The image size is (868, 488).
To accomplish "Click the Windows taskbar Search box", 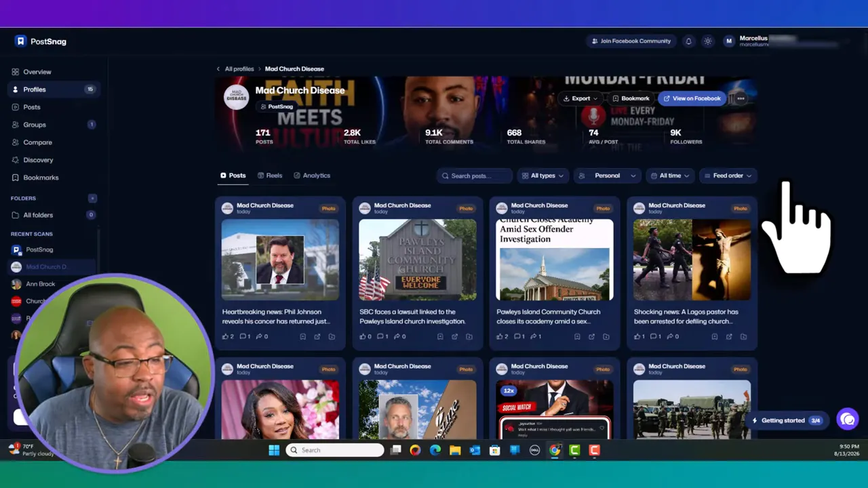I will coord(335,450).
